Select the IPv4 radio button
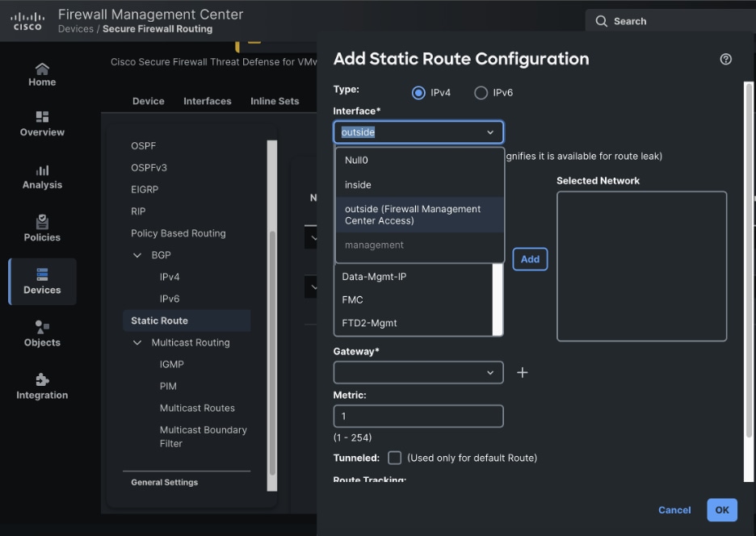Screen dimensions: 756x536 point(418,93)
